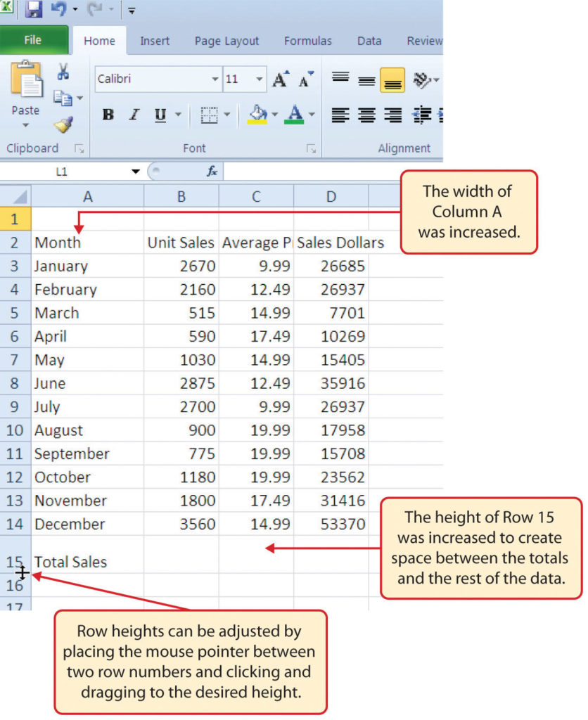Open the Page Layout tab
Screen dimensions: 588x720
(226, 41)
